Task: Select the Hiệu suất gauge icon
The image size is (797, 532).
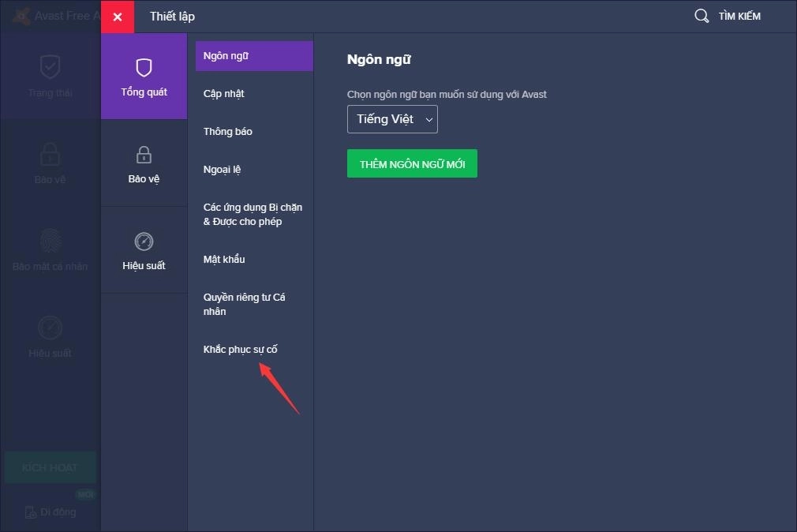Action: 144,242
